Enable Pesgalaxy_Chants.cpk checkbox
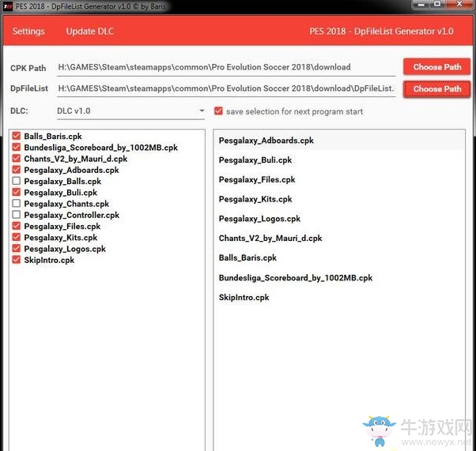The width and height of the screenshot is (476, 451). (17, 203)
